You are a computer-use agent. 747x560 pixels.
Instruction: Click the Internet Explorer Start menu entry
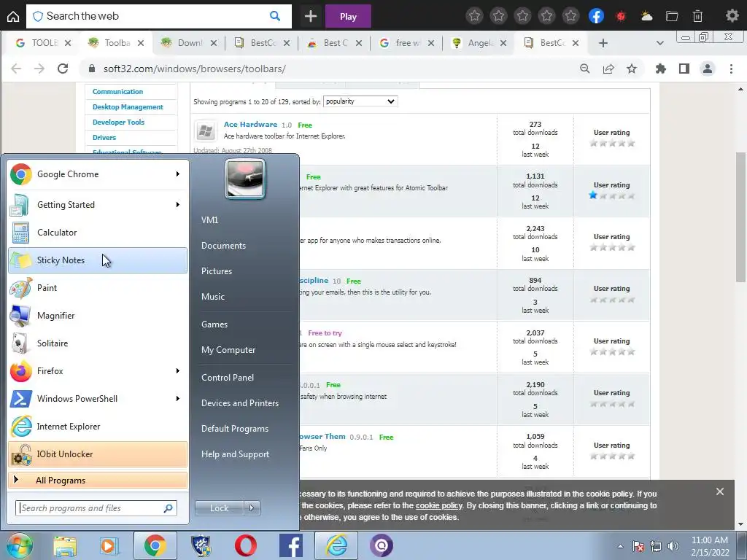click(98, 426)
